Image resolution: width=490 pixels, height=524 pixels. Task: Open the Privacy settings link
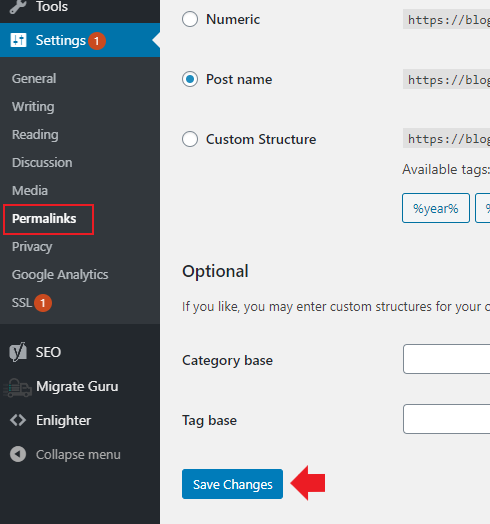click(x=32, y=247)
